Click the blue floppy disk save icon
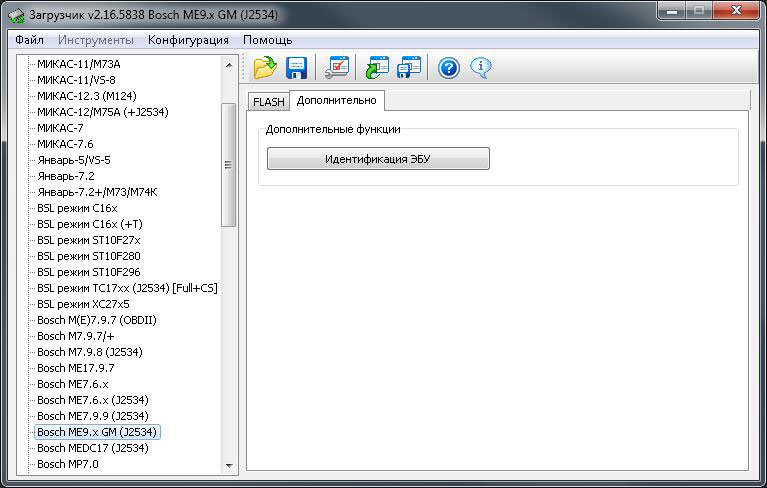Screen dimensions: 767x488 point(296,68)
